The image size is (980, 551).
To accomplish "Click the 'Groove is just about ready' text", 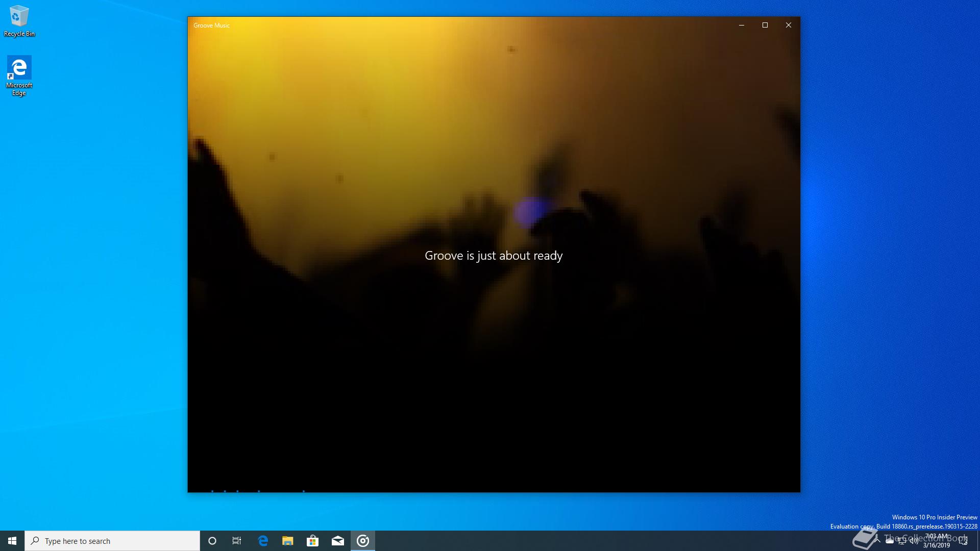I will point(494,256).
